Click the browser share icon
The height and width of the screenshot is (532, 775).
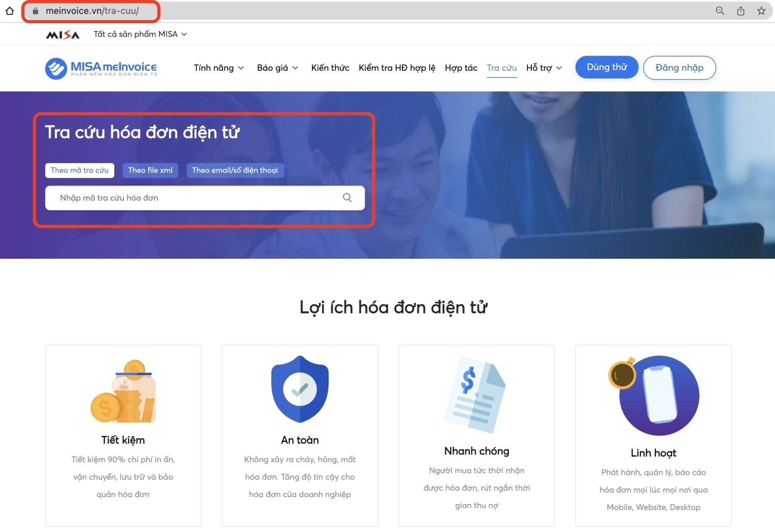point(741,10)
